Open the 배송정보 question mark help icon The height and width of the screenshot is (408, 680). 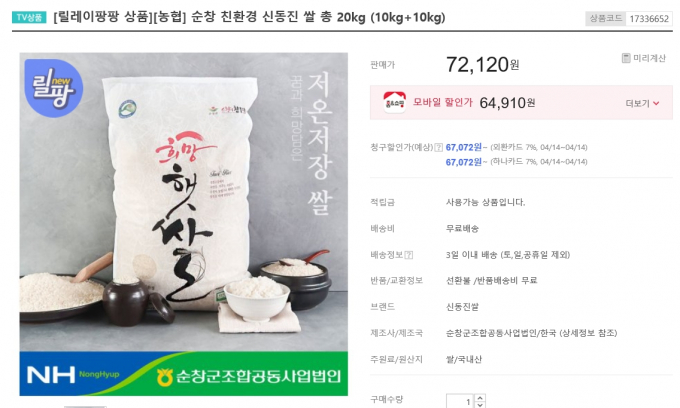click(409, 255)
